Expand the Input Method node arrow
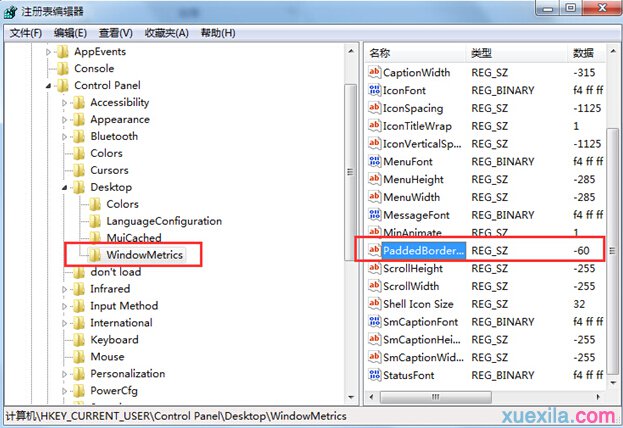The width and height of the screenshot is (623, 428). [64, 306]
